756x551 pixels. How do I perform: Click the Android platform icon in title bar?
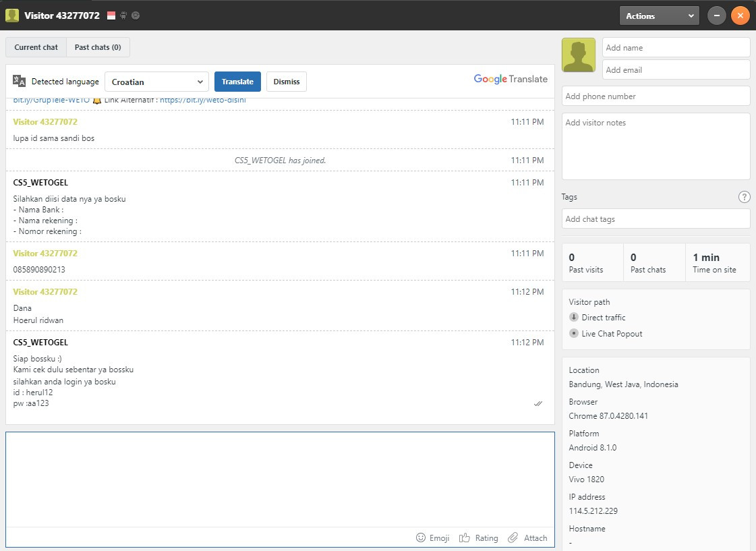click(123, 16)
